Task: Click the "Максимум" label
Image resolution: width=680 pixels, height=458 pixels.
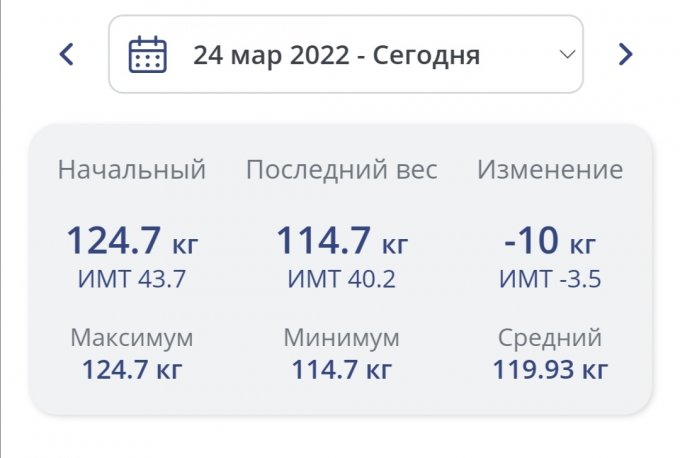Action: tap(132, 337)
